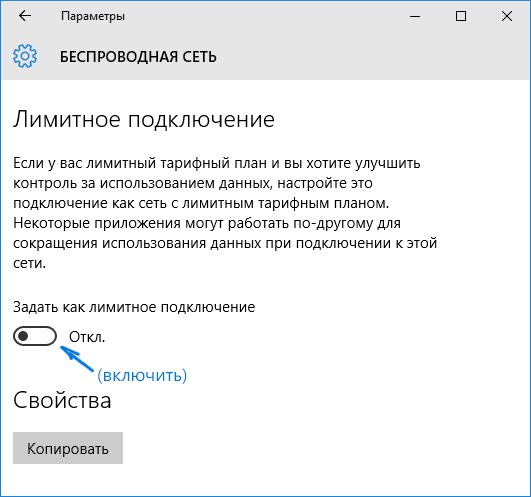Minimize the Параметры window
Image resolution: width=531 pixels, height=497 pixels.
coord(415,16)
